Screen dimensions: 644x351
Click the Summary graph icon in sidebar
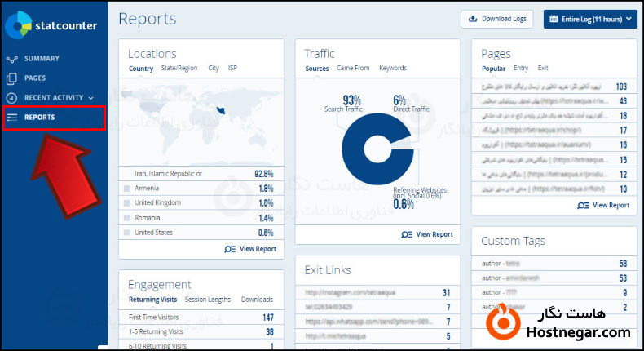pyautogui.click(x=11, y=59)
